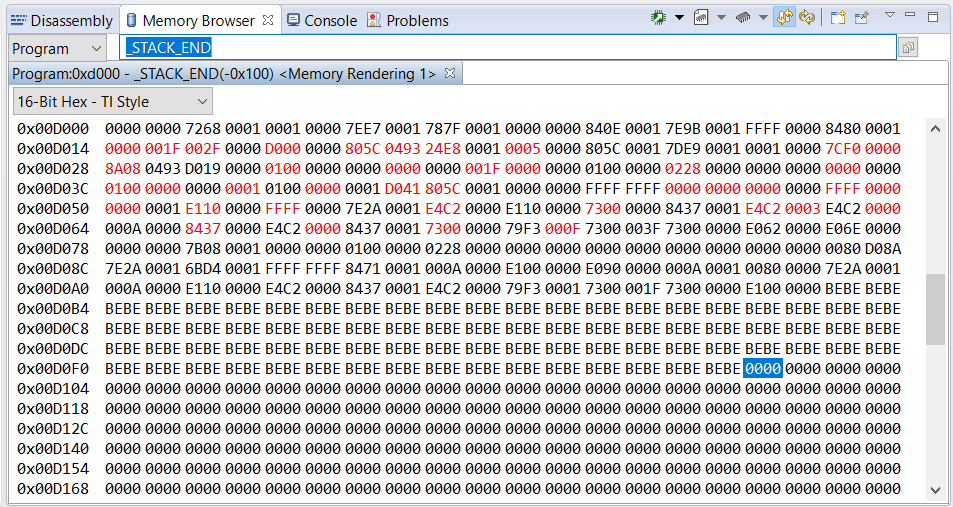The image size is (953, 507).
Task: Maximize the Memory Browser panel
Action: click(x=933, y=17)
